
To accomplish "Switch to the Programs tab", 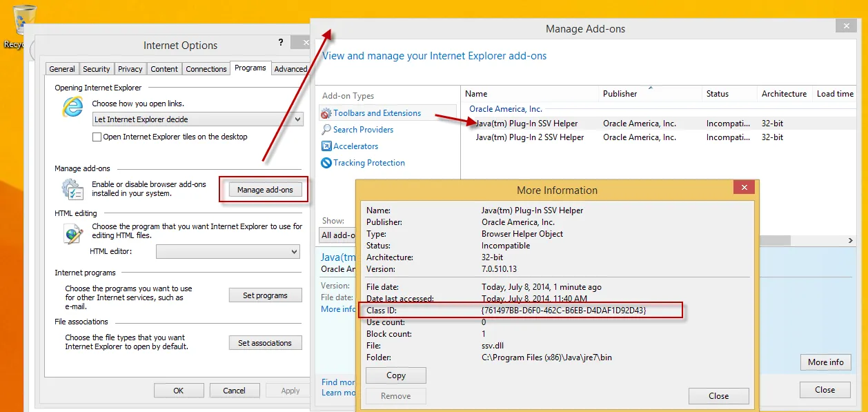I will 250,68.
